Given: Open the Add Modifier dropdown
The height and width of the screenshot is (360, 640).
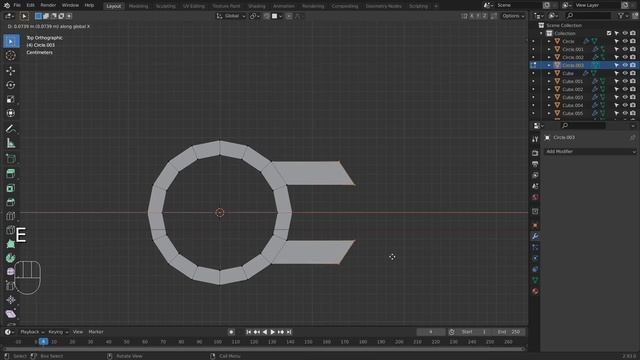Looking at the screenshot, I should 590,151.
